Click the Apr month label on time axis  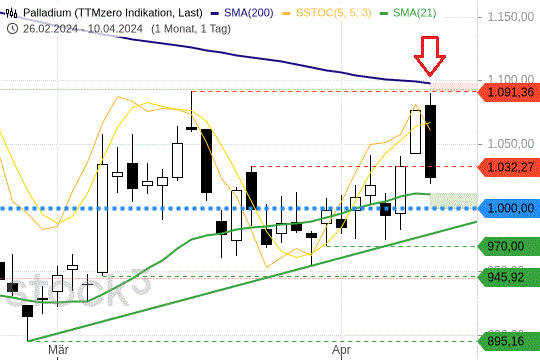tap(341, 350)
